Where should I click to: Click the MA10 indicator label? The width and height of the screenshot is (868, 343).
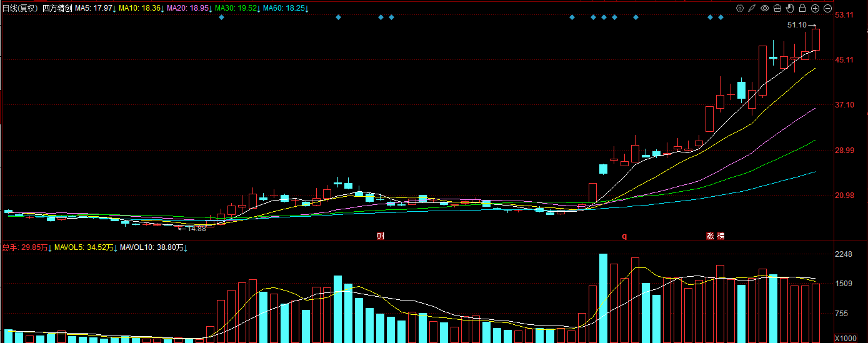click(x=141, y=8)
